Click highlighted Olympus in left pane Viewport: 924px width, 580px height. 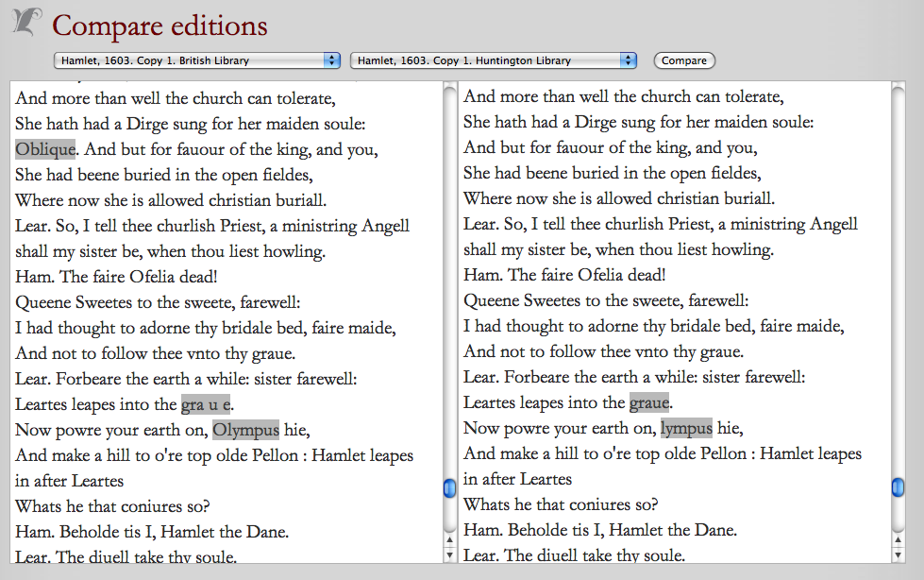[245, 430]
